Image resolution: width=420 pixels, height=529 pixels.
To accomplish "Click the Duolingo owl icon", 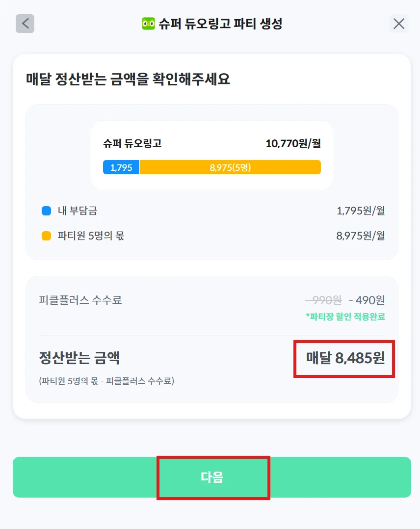I will pos(148,24).
